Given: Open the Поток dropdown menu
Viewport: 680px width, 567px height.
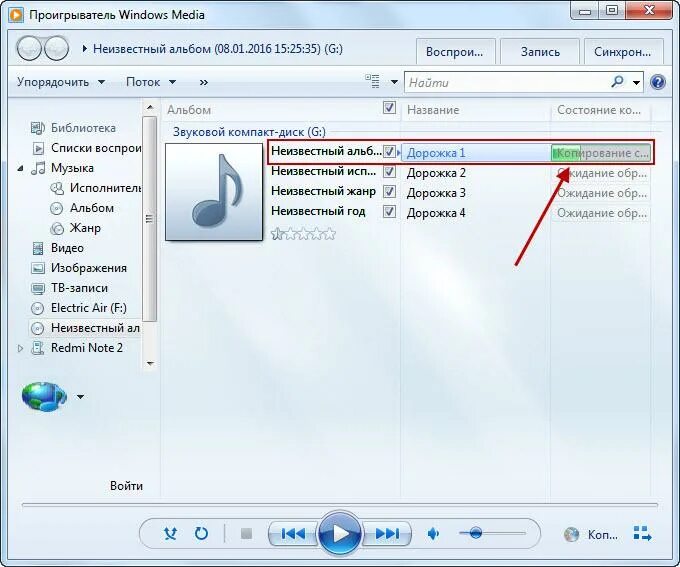Looking at the screenshot, I should click(151, 82).
